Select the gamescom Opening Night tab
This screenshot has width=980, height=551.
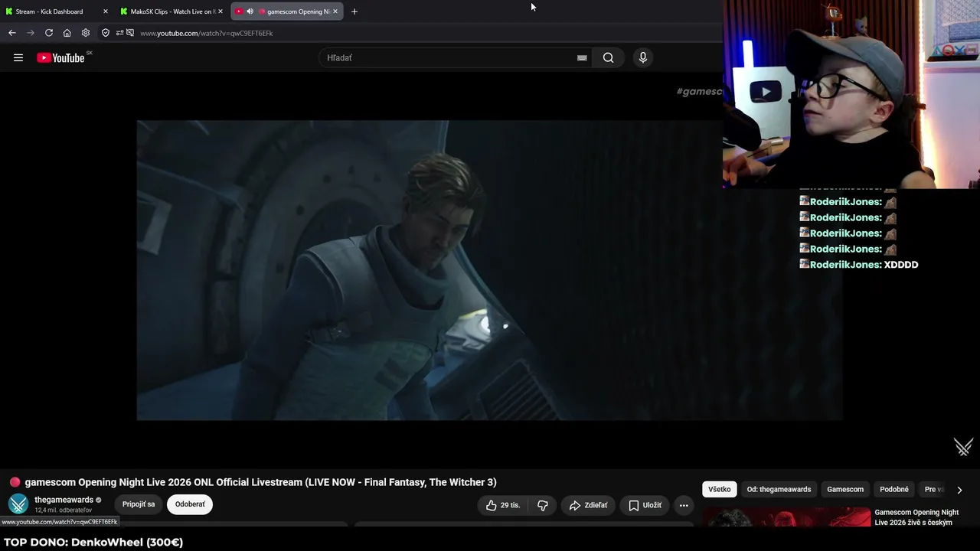[287, 11]
